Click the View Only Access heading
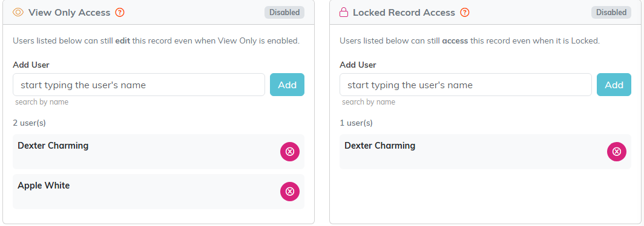 click(x=70, y=12)
